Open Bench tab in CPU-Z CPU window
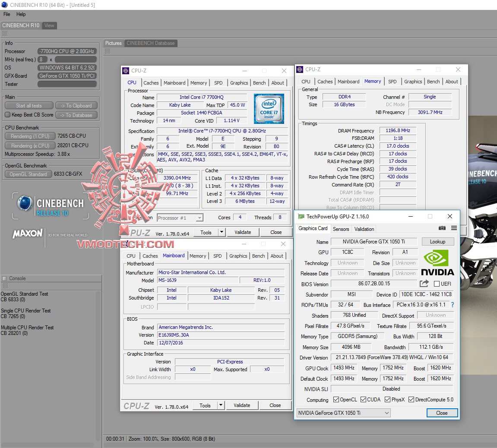497x448 pixels. (x=259, y=83)
